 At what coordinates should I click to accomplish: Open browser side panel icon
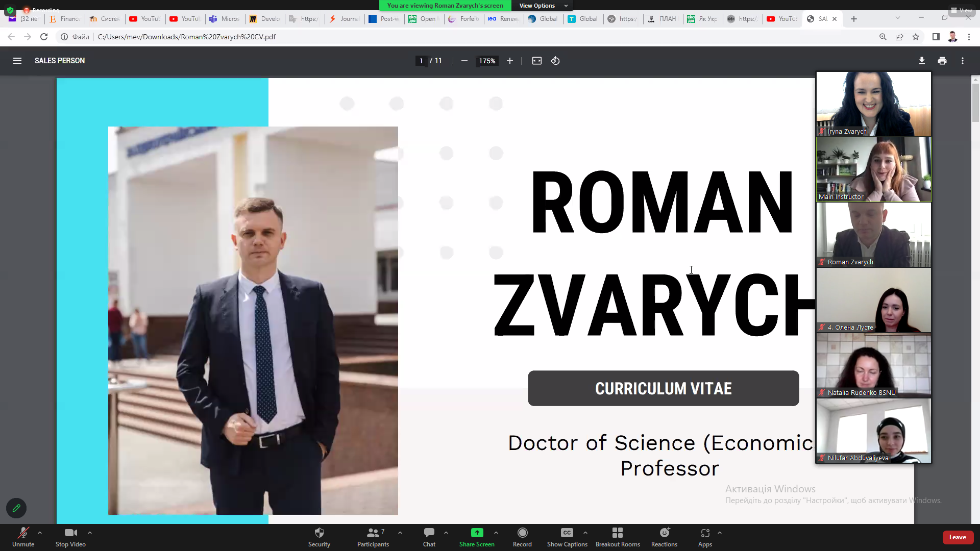click(x=936, y=37)
